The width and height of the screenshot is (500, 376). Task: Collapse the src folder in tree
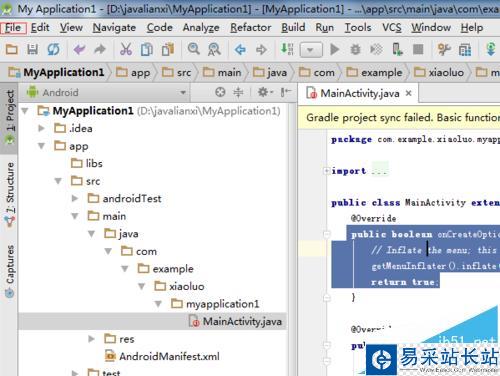point(58,181)
